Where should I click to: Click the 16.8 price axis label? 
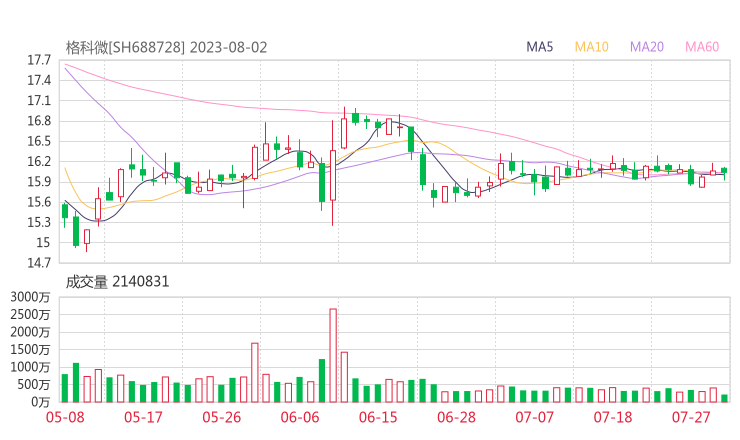(x=39, y=121)
